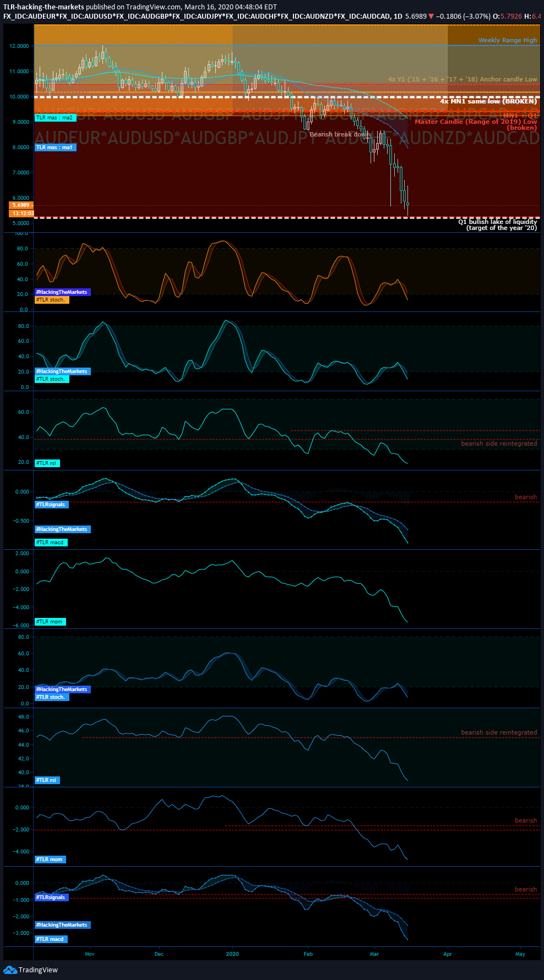Click the 'Dec' time axis label
This screenshot has height=980, width=544.
coord(159,954)
